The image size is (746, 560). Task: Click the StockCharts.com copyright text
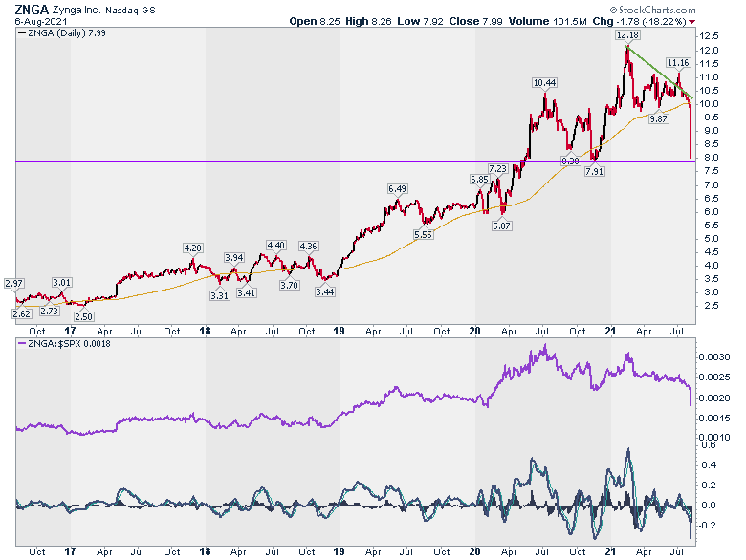coord(652,10)
